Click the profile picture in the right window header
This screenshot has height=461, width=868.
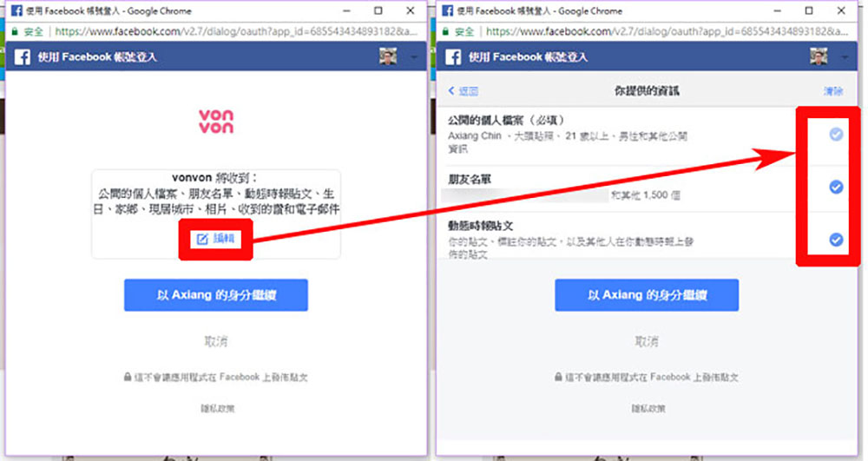[819, 56]
